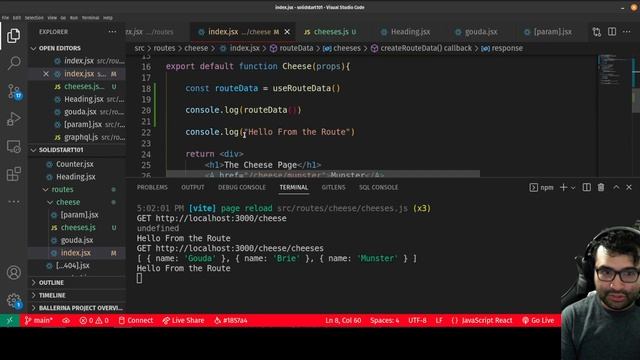Open the Accounts menu icon

click(13, 273)
